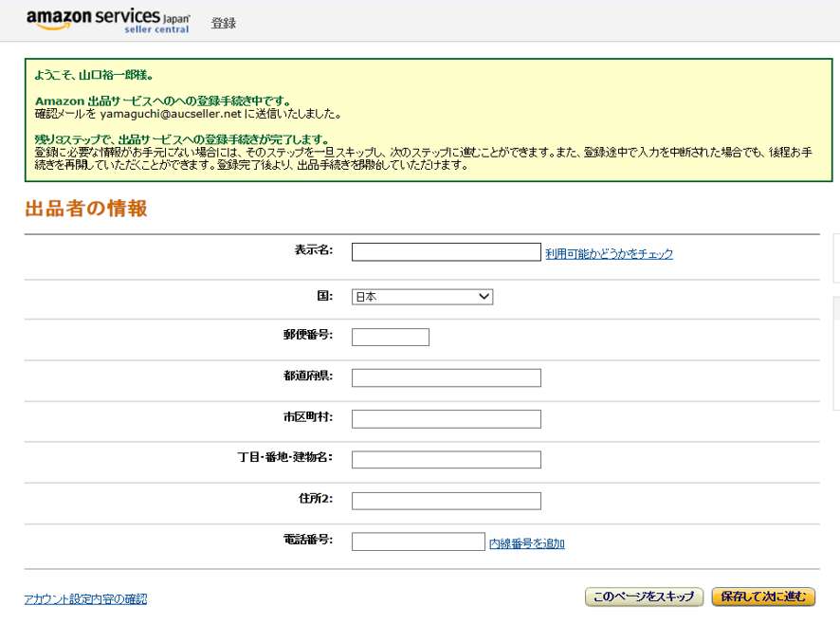Click the 表示名 field label

(x=313, y=250)
